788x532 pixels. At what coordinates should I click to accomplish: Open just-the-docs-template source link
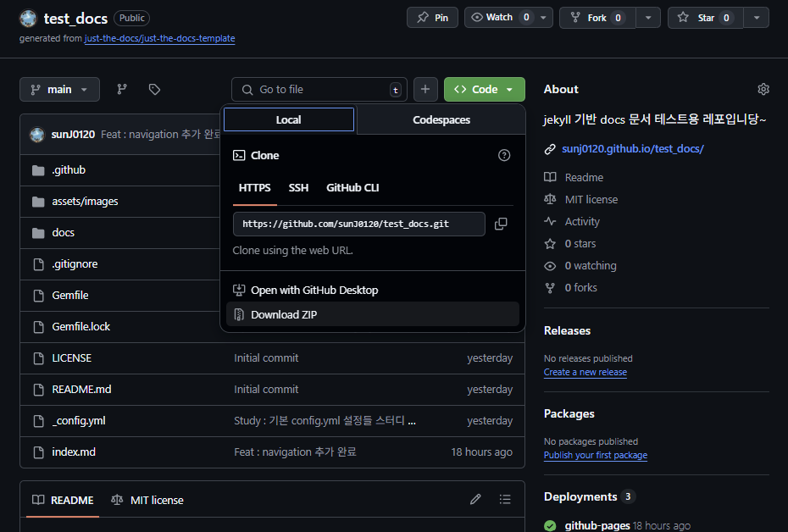pos(160,38)
